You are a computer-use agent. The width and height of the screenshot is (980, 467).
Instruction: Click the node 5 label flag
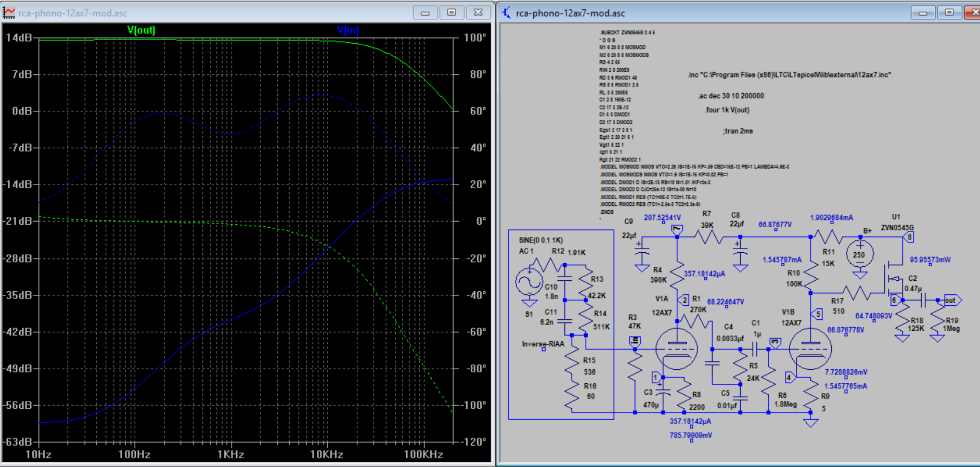point(817,314)
